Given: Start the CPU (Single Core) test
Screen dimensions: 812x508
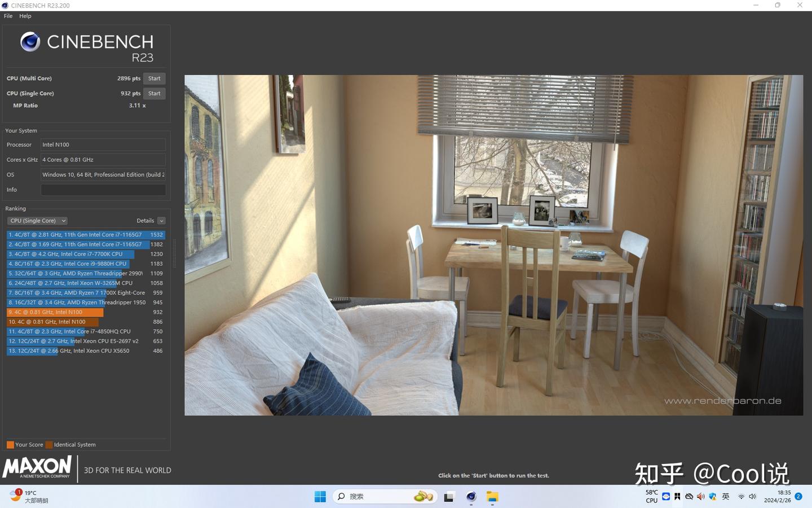Looking at the screenshot, I should (x=155, y=93).
